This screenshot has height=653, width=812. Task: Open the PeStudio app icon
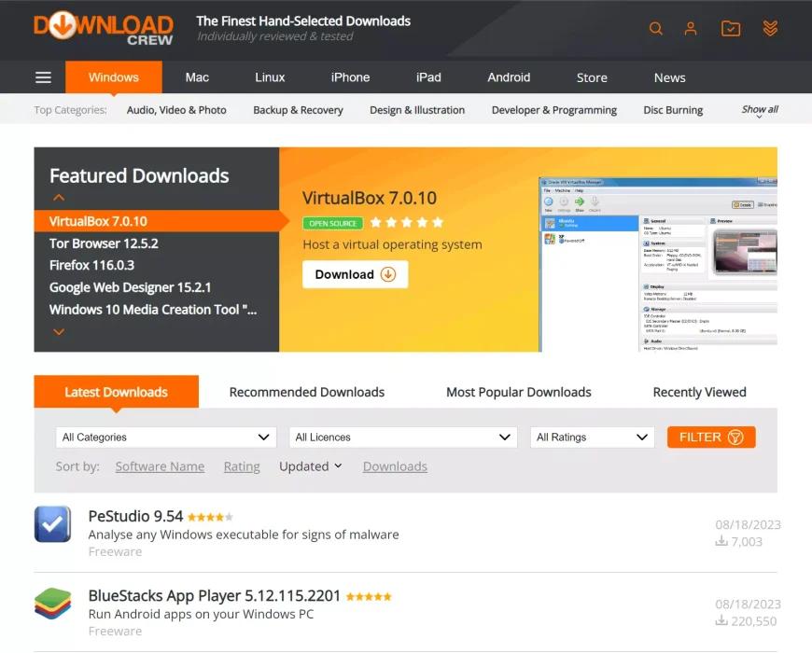(x=53, y=524)
